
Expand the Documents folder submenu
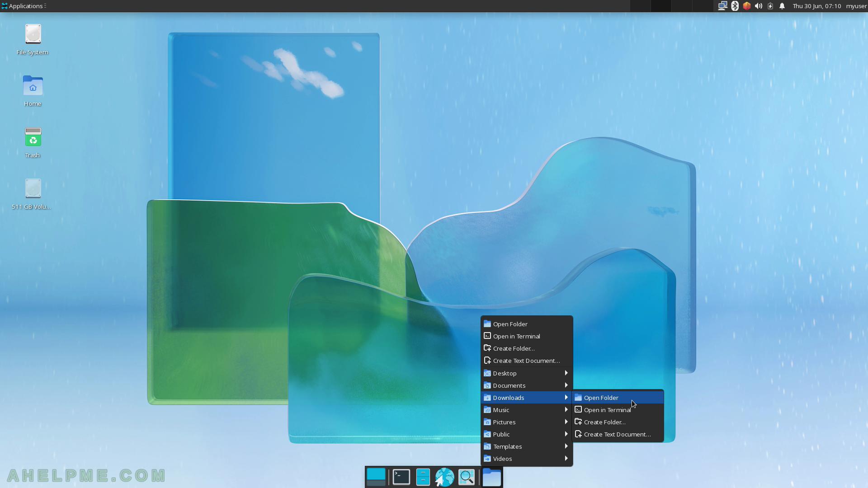(x=527, y=385)
